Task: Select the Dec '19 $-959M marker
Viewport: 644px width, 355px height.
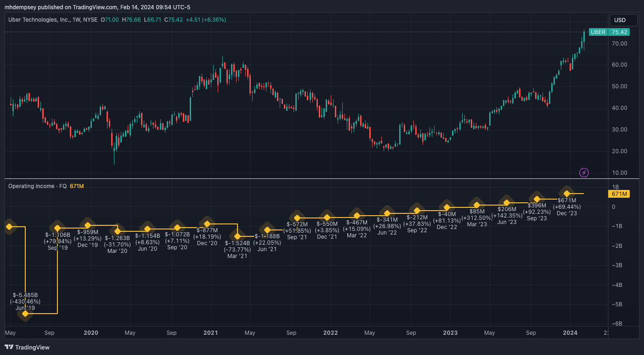Action: [87, 225]
